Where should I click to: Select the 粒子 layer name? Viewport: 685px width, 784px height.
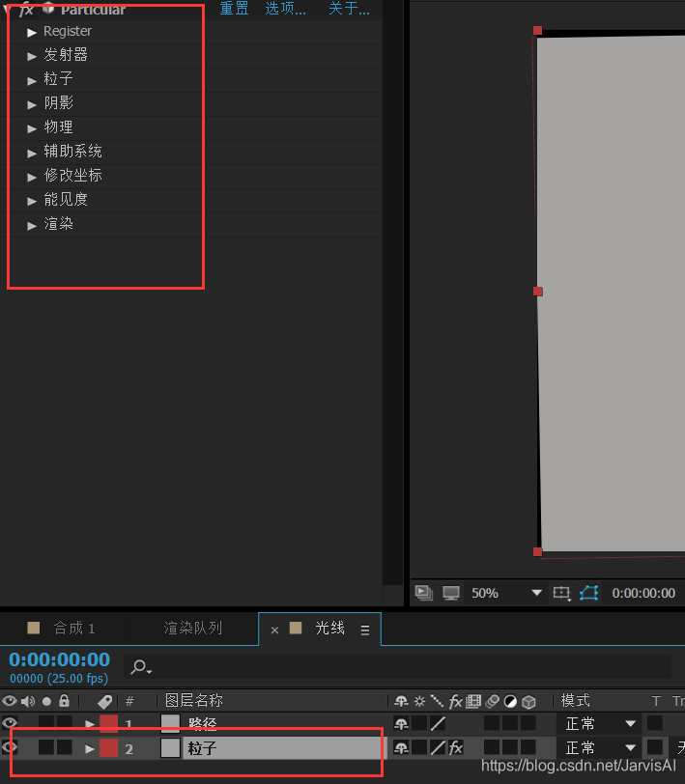[x=202, y=748]
